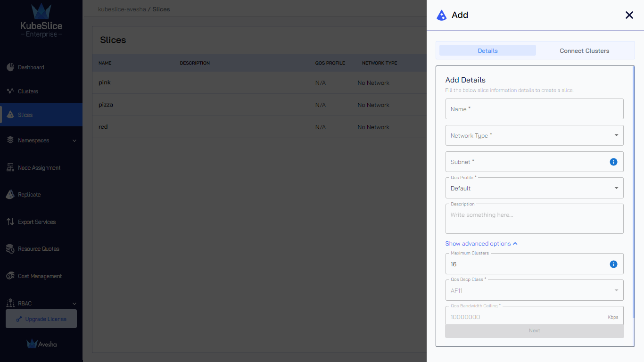Click the Slices page heading

pyautogui.click(x=113, y=40)
